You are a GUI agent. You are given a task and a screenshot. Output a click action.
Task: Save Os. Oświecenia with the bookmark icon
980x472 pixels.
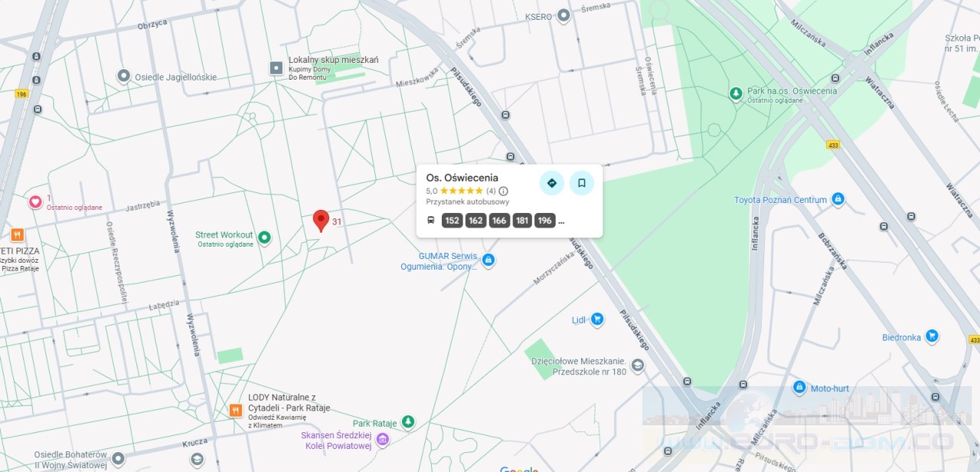point(582,183)
